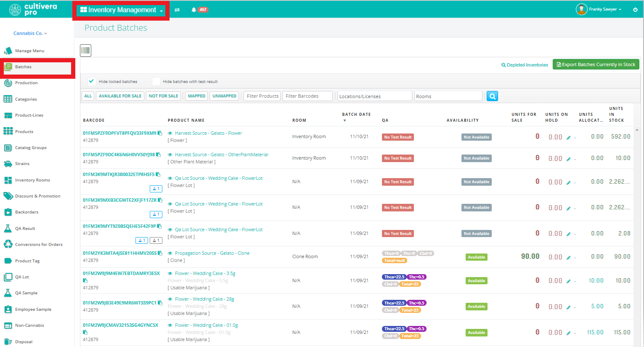Viewport: 644px width, 347px height.
Task: Open QA Sample from the sidebar
Action: tap(26, 293)
